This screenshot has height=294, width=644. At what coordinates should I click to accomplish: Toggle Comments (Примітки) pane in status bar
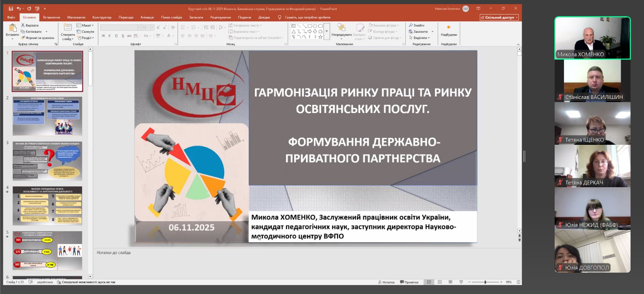tap(409, 282)
